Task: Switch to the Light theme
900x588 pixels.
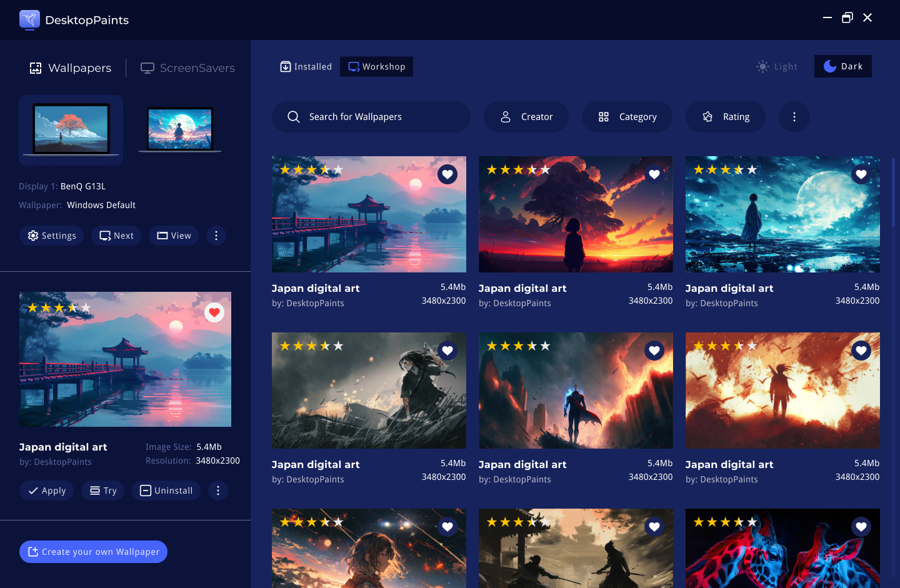Action: (777, 66)
